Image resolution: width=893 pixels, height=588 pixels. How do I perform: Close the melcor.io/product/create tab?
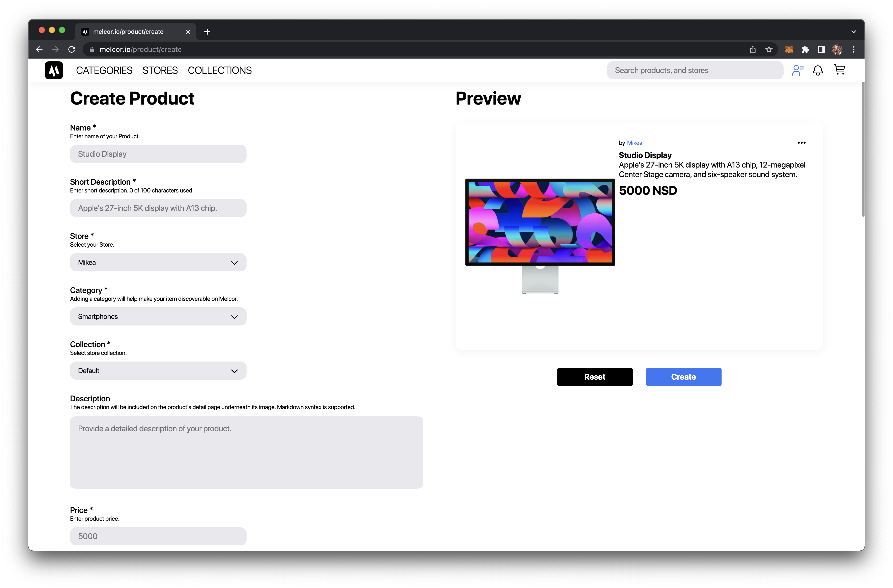[188, 31]
